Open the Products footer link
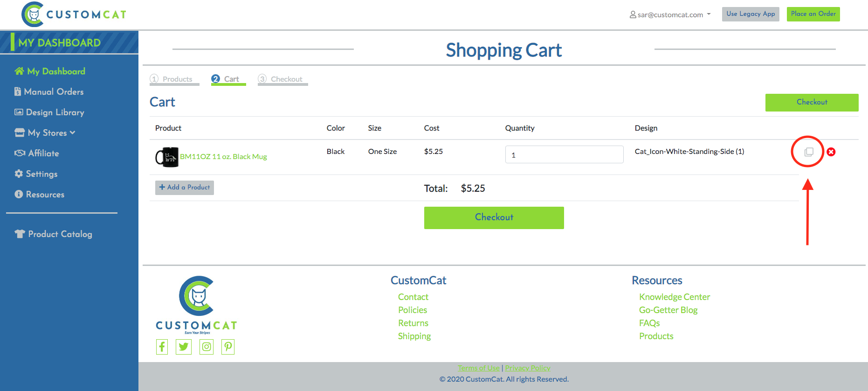This screenshot has width=868, height=391. click(656, 336)
